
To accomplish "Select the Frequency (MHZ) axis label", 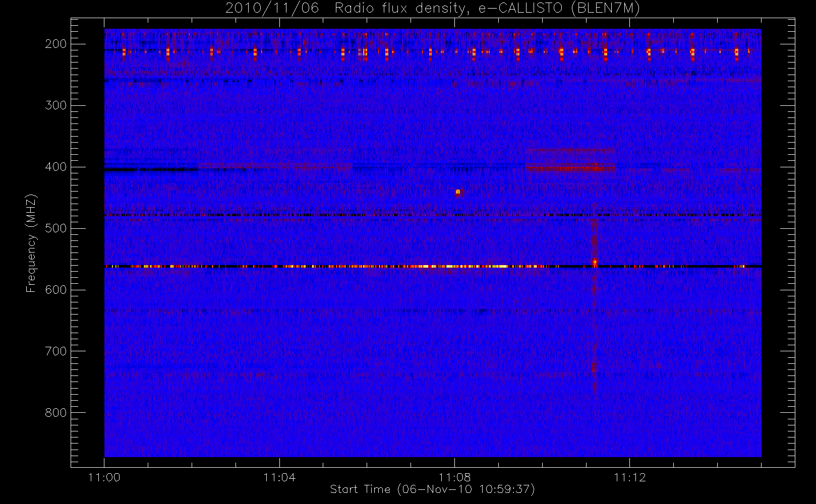I will (x=31, y=243).
